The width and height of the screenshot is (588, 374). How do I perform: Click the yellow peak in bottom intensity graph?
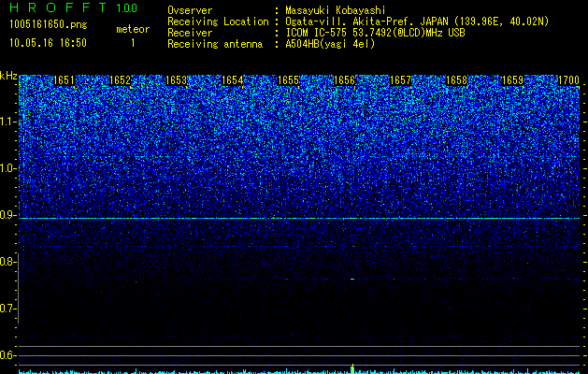click(x=352, y=368)
